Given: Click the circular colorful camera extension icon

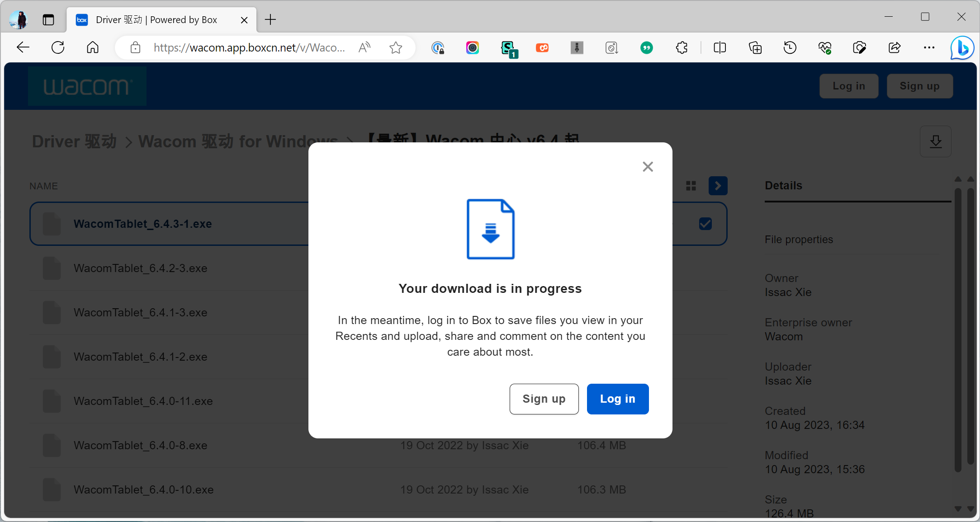Looking at the screenshot, I should (x=473, y=47).
